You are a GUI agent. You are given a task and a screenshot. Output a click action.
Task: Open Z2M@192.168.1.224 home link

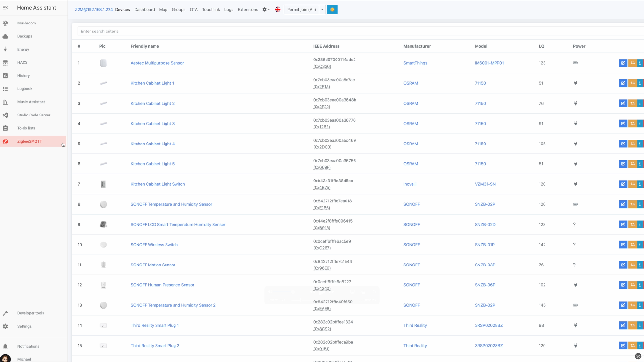click(94, 10)
